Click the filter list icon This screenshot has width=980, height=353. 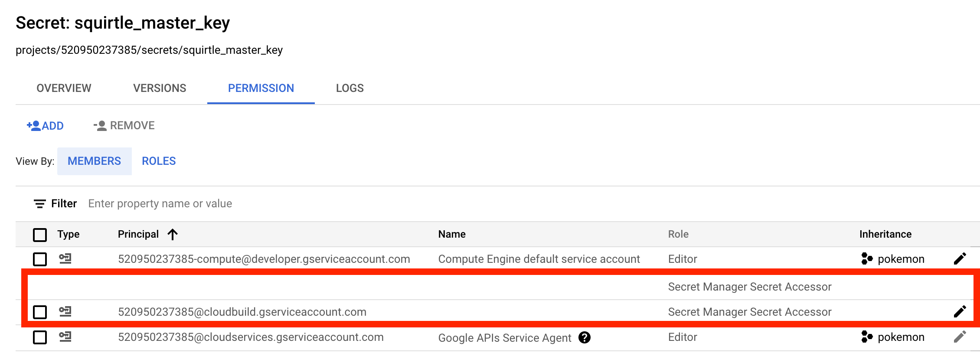pos(40,204)
